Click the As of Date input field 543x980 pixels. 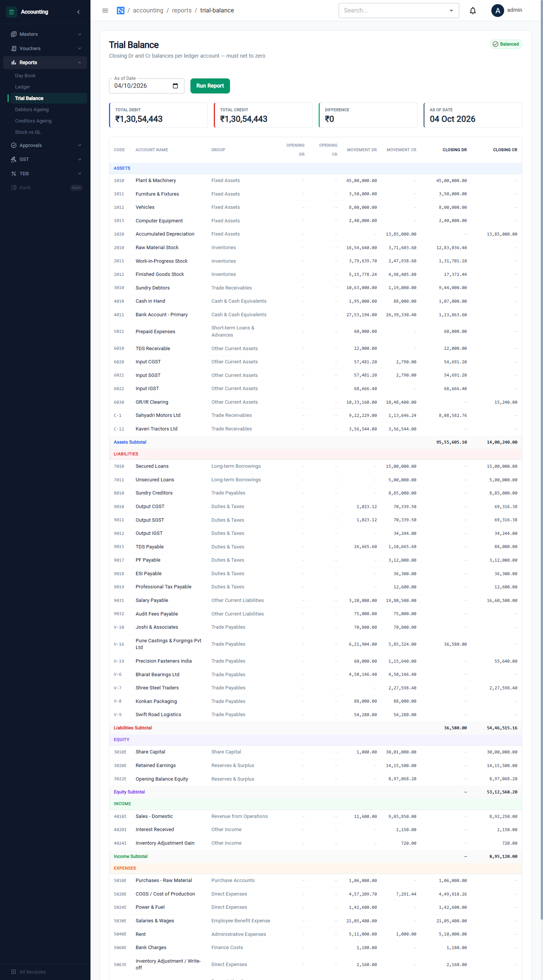147,86
